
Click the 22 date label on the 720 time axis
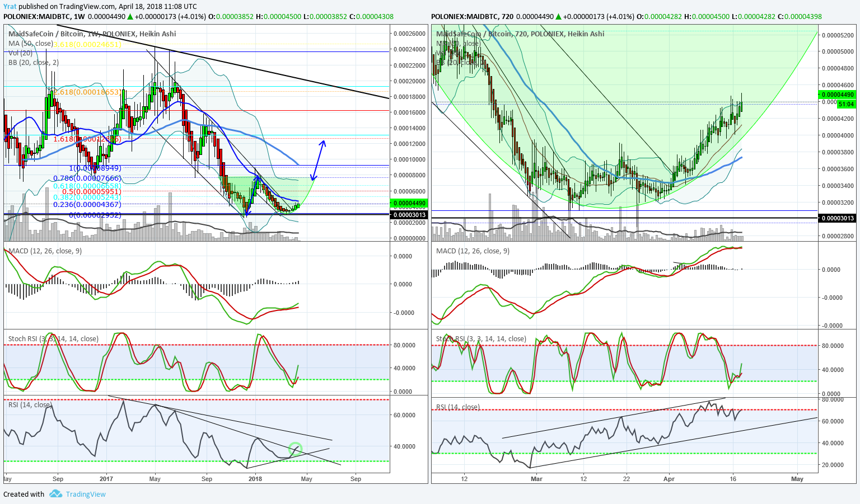(x=627, y=479)
